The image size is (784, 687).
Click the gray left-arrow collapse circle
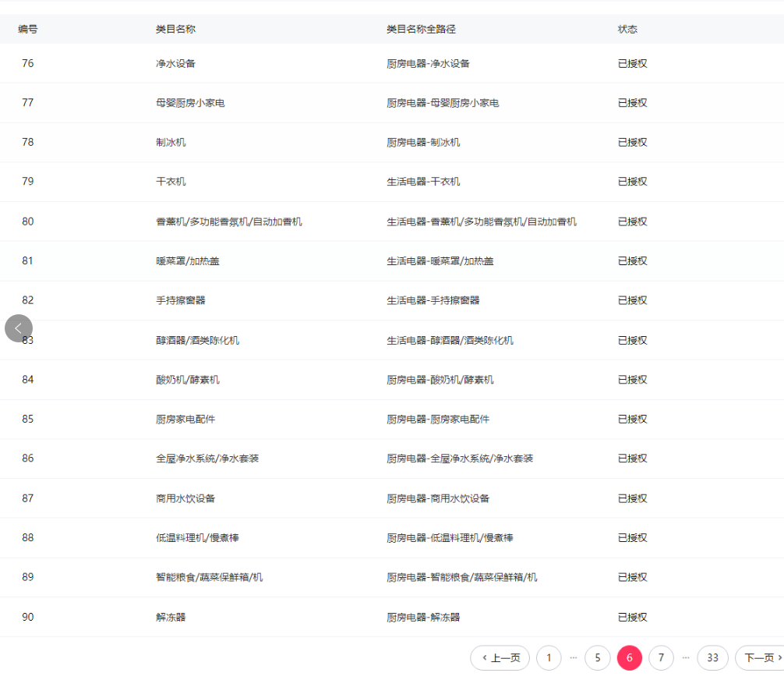click(19, 328)
